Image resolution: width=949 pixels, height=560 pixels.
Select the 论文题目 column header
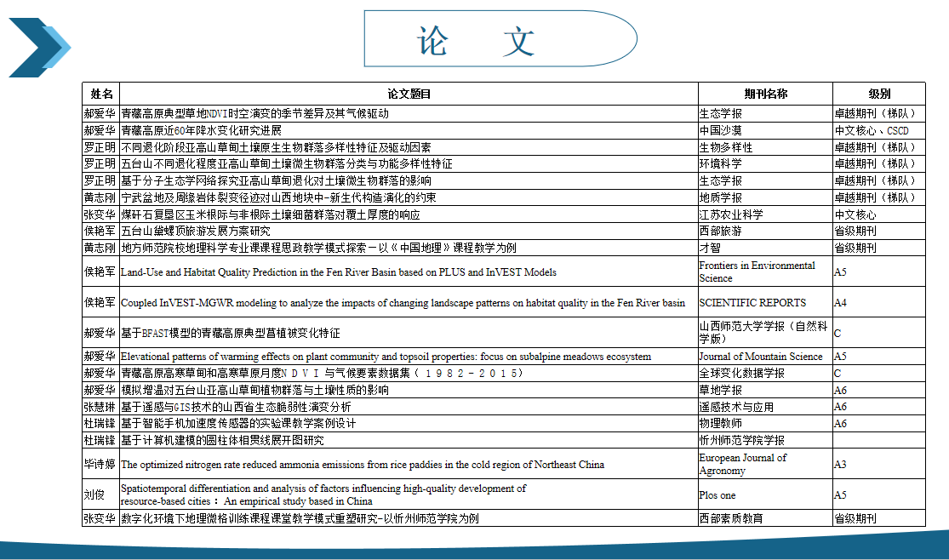tap(409, 94)
